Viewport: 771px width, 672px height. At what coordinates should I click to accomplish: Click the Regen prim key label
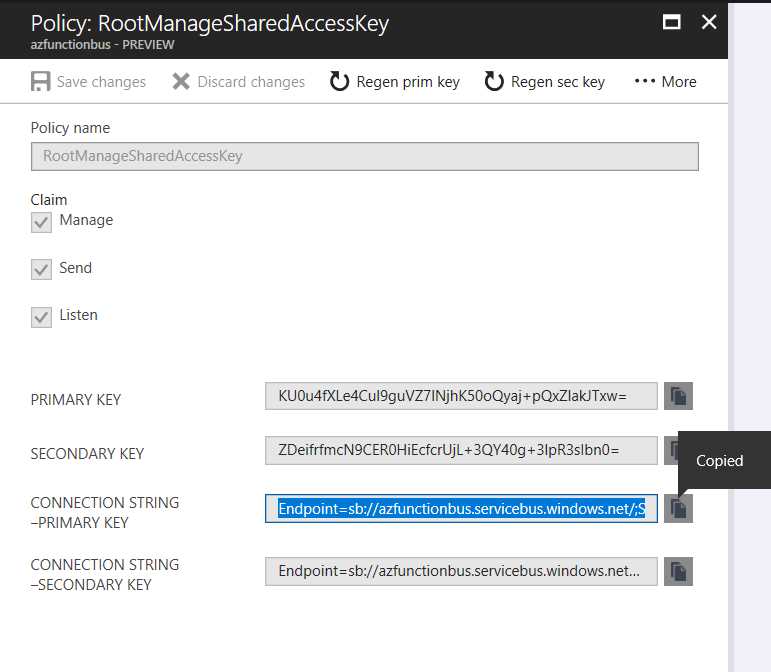pyautogui.click(x=408, y=82)
